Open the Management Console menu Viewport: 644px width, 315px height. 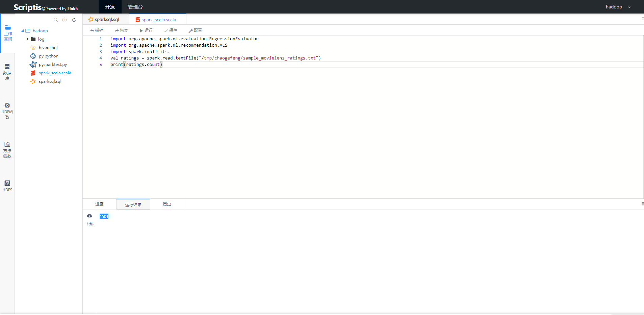click(x=135, y=7)
